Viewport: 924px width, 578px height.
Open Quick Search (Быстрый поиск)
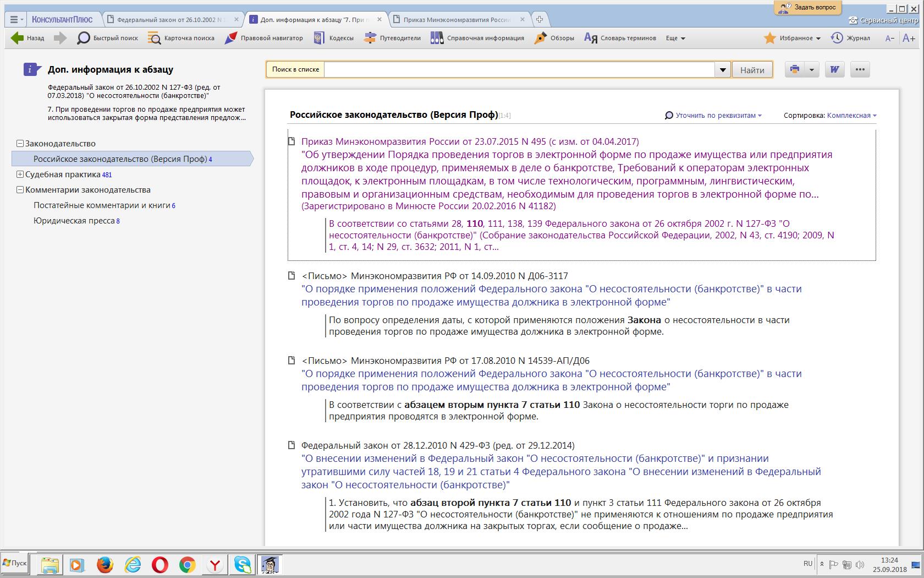click(x=108, y=38)
